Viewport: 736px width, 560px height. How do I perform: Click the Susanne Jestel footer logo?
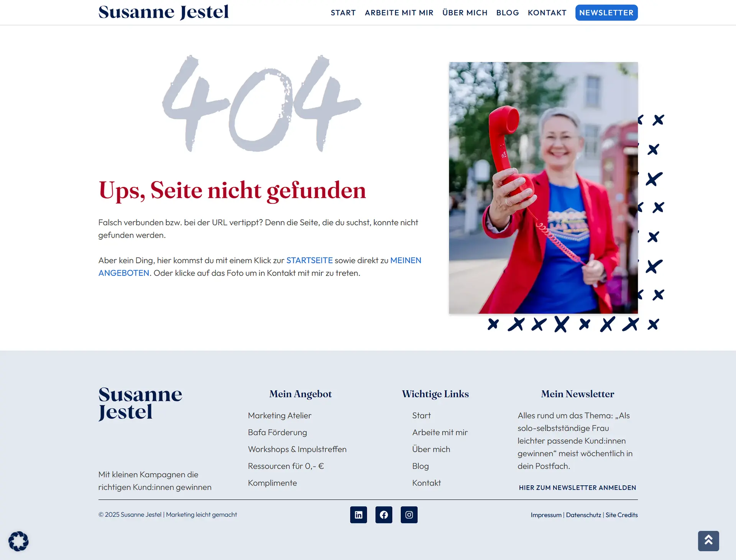140,404
